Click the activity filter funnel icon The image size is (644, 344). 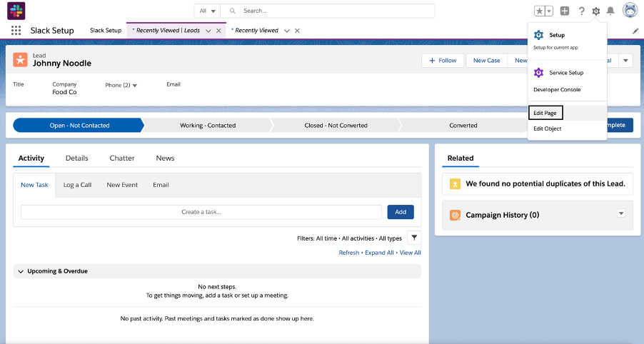414,238
